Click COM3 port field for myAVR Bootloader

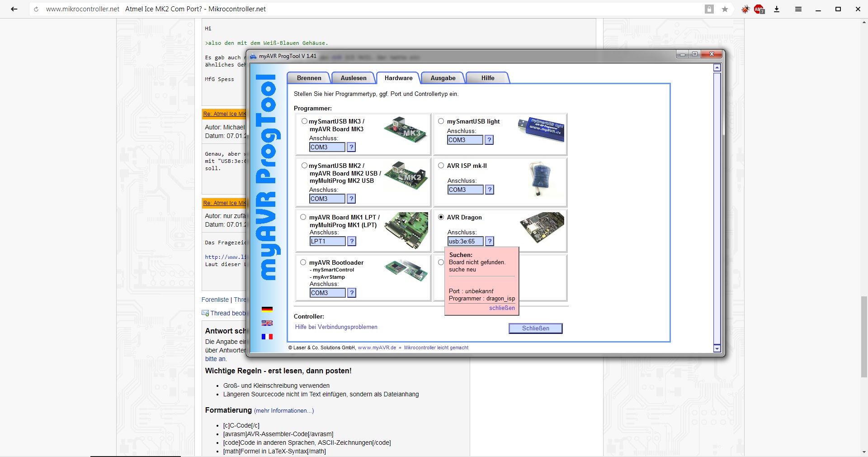(x=328, y=293)
